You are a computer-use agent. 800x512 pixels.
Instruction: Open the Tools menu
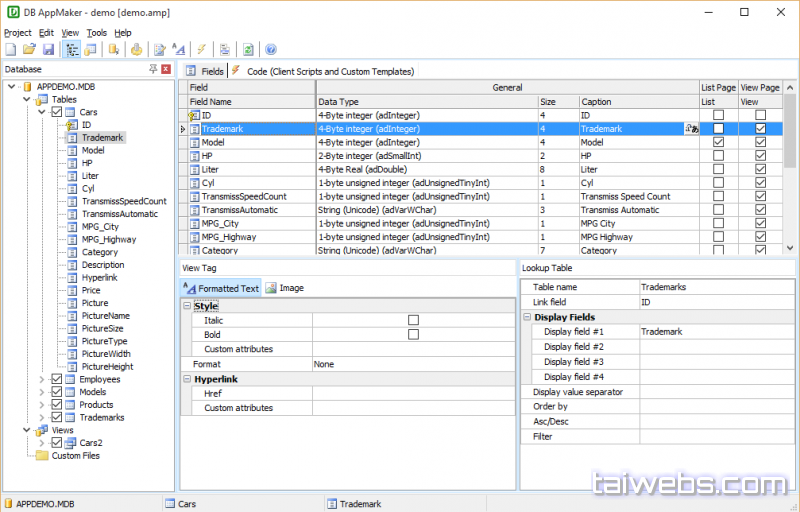coord(96,33)
